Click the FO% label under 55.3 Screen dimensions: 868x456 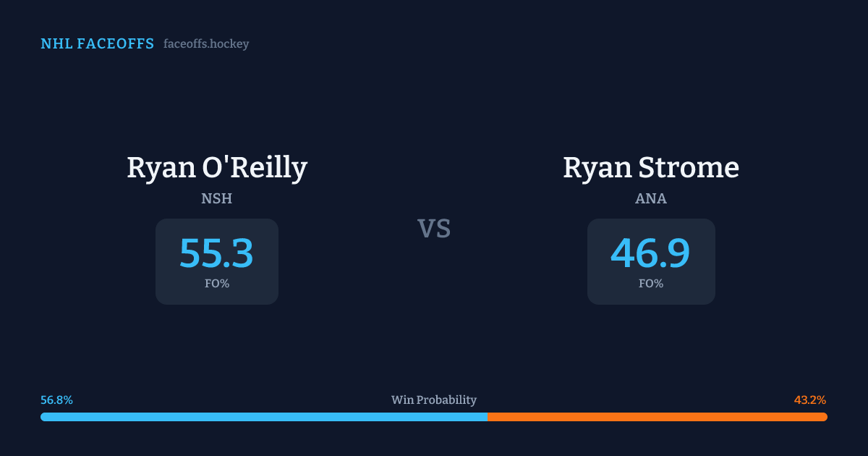(217, 284)
